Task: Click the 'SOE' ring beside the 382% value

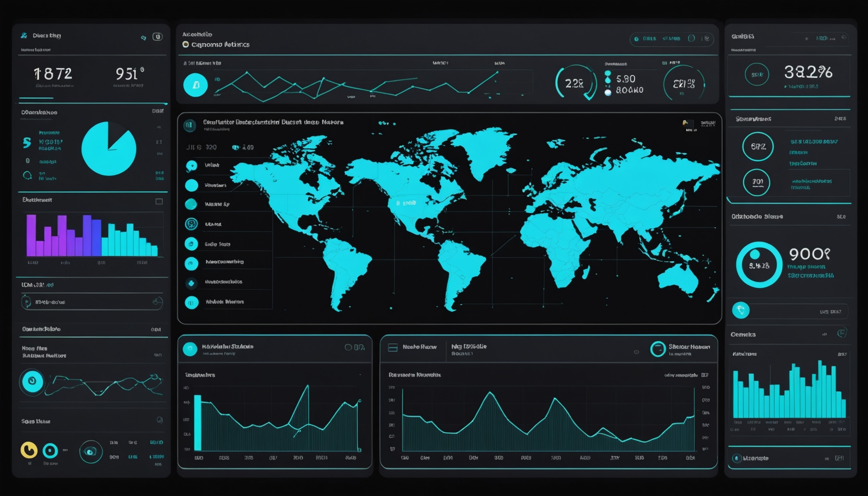Action: (756, 74)
